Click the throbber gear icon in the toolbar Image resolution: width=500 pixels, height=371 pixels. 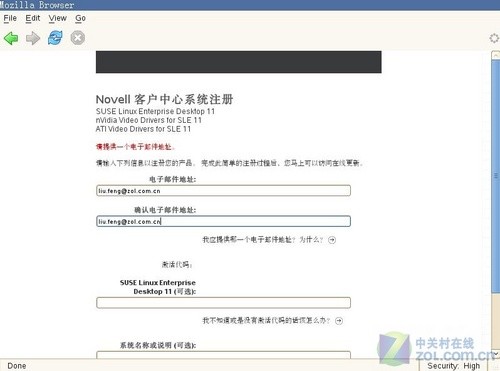494,38
